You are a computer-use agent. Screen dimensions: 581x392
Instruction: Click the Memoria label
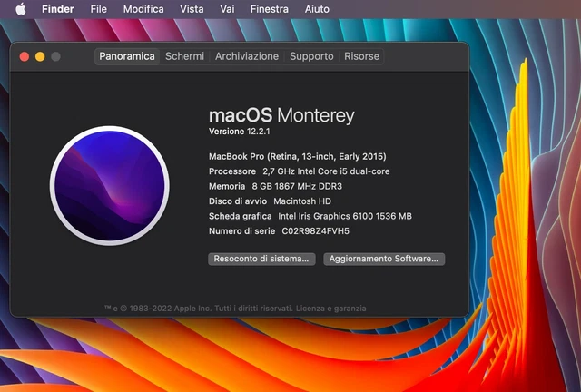(227, 186)
